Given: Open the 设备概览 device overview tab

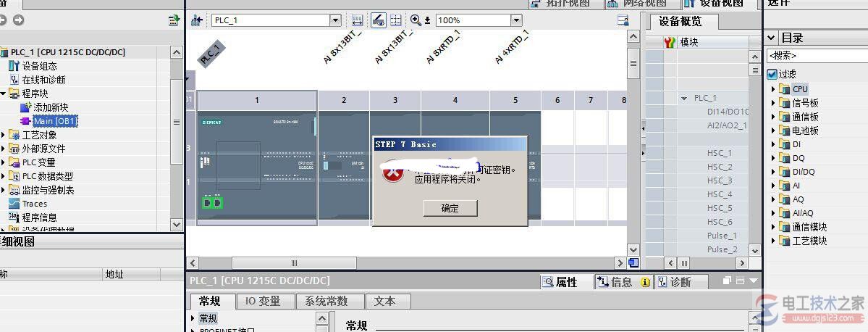Looking at the screenshot, I should (x=681, y=22).
